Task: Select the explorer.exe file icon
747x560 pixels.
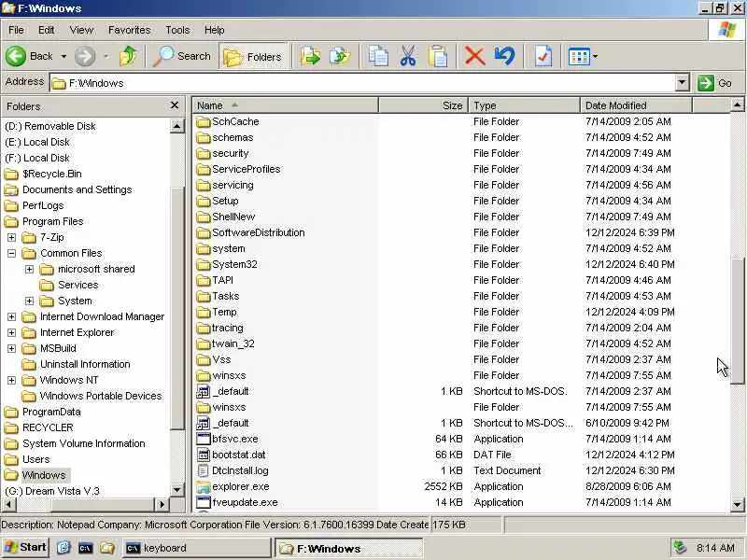Action: tap(204, 486)
